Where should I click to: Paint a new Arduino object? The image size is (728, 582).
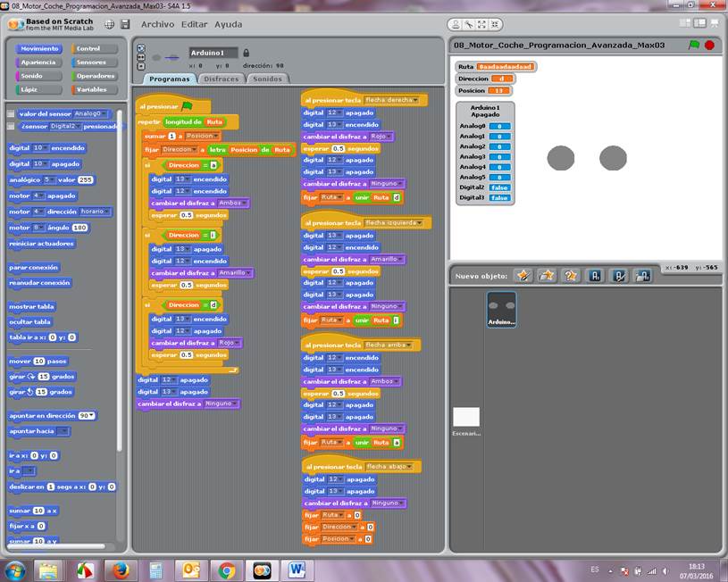point(619,276)
